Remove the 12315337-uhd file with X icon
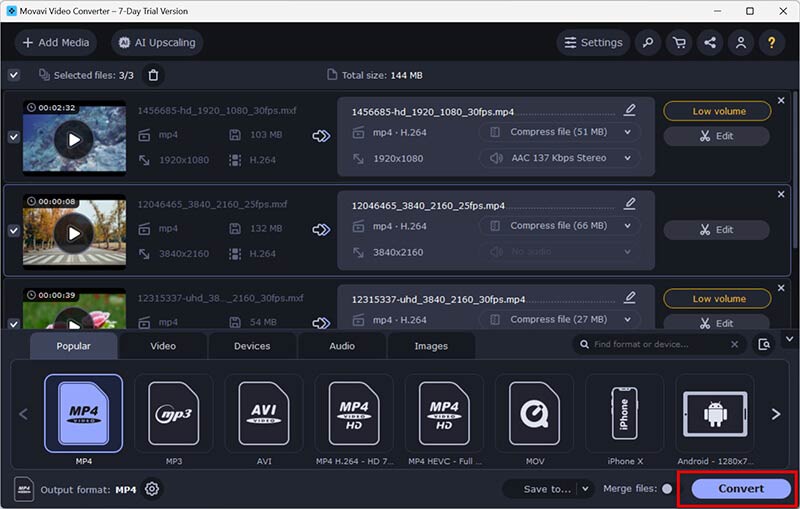Image resolution: width=800 pixels, height=509 pixels. [x=781, y=288]
